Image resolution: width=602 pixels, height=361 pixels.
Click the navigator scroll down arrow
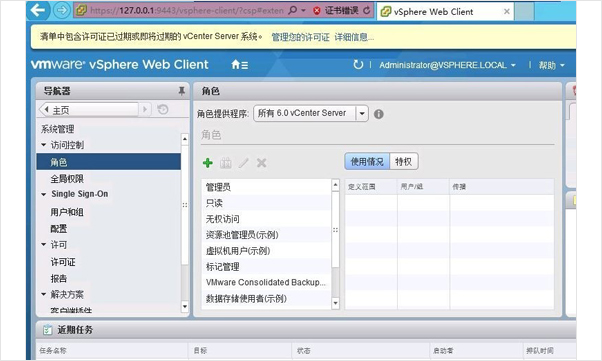[185, 306]
